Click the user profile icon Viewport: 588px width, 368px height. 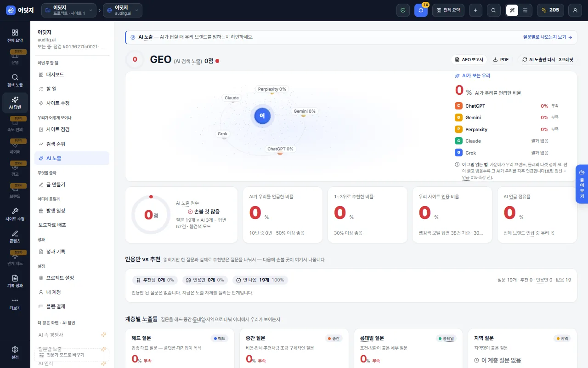tap(575, 10)
